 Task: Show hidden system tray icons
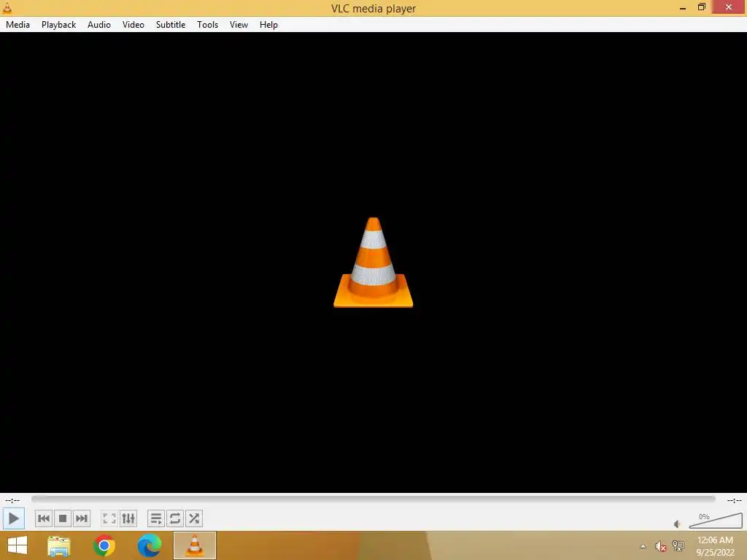[x=643, y=546]
